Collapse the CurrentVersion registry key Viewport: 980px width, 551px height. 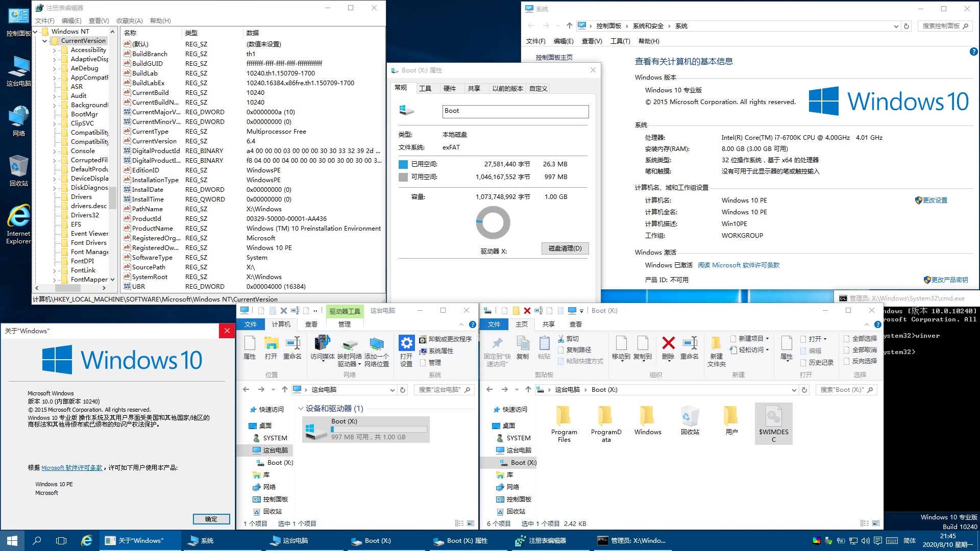pyautogui.click(x=45, y=41)
